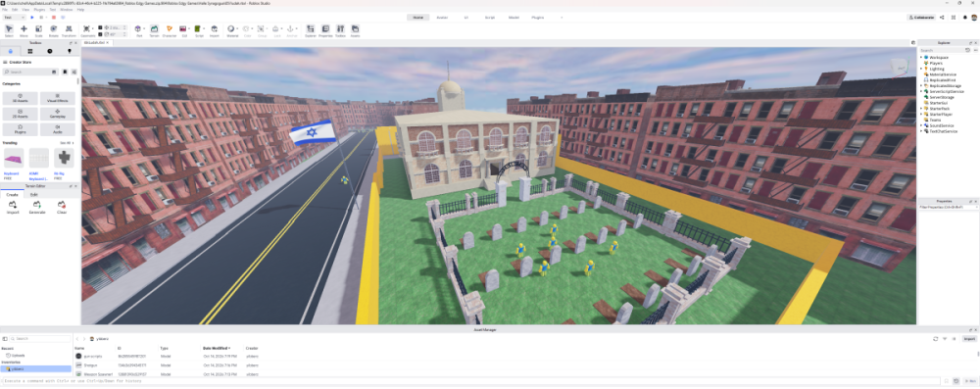Switch to Terrain Editor Edit tab
Image resolution: width=980 pixels, height=389 pixels.
pyautogui.click(x=33, y=194)
